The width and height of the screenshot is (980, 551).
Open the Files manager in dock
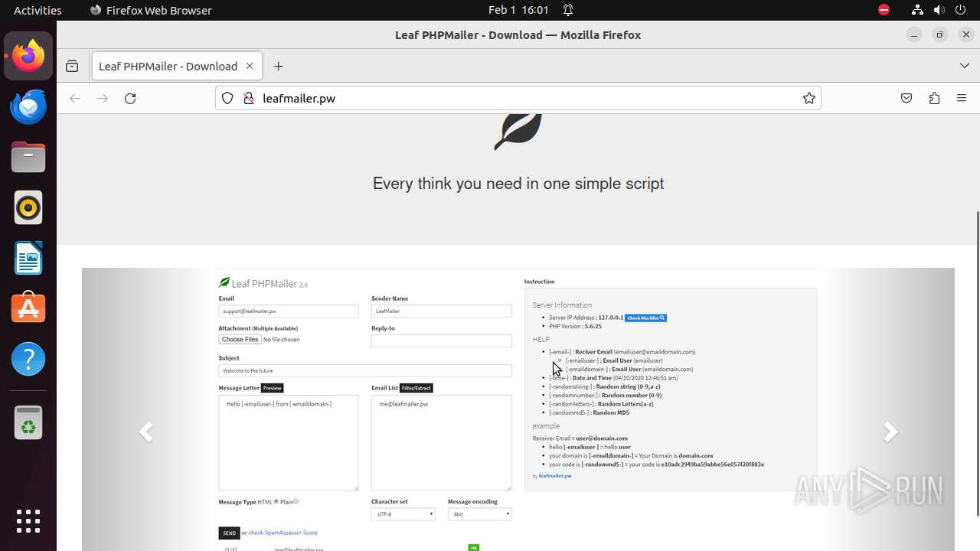click(28, 157)
